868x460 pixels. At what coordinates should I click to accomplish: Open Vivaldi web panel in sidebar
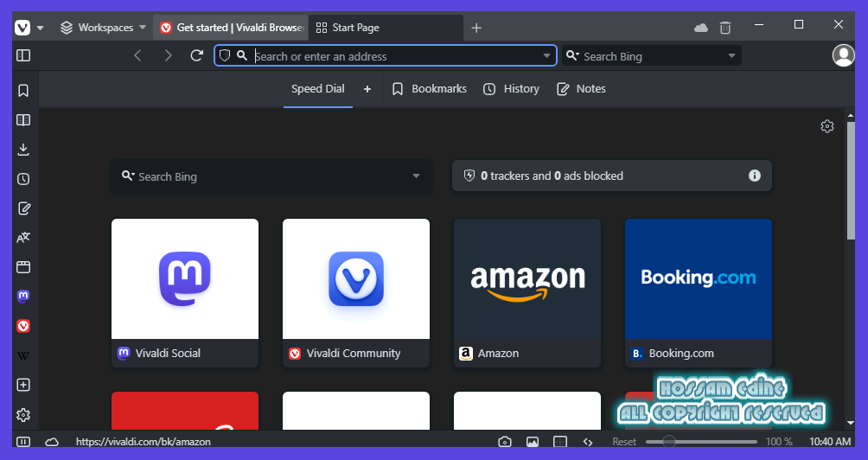tap(23, 326)
